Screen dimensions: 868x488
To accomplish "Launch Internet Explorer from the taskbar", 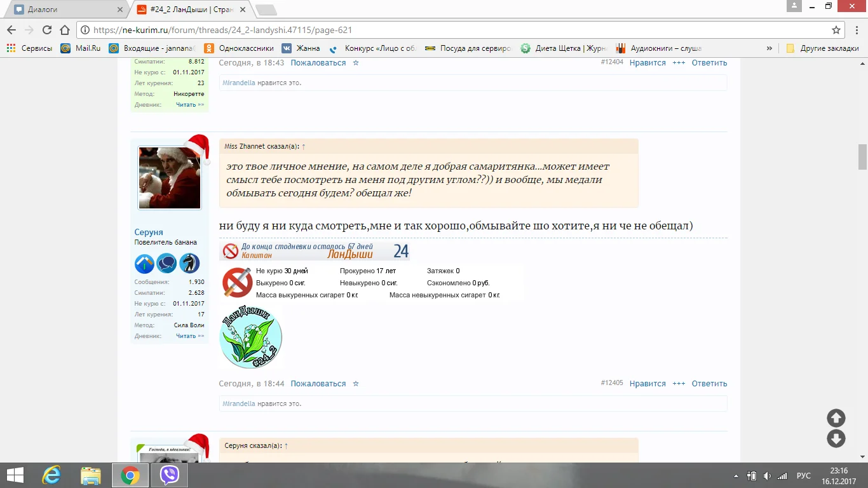I will coord(51,475).
